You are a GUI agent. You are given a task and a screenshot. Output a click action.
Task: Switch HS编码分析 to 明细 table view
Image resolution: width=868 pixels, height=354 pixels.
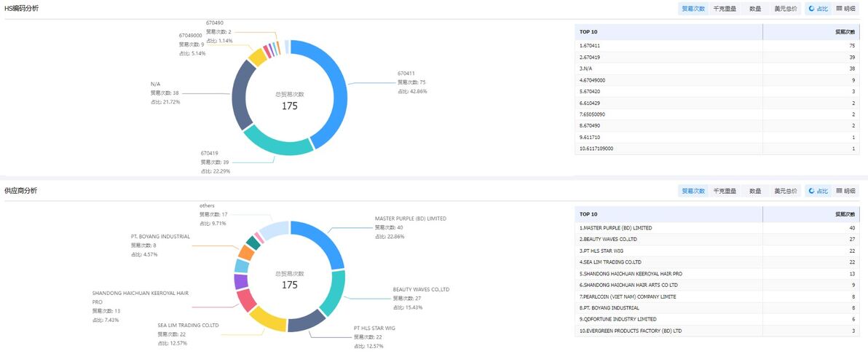[x=846, y=9]
